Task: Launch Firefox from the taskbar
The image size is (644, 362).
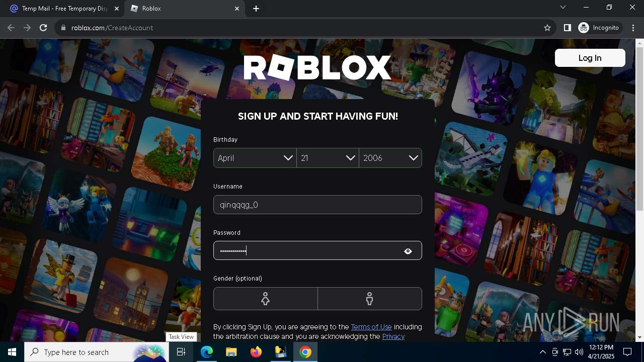Action: [256, 352]
